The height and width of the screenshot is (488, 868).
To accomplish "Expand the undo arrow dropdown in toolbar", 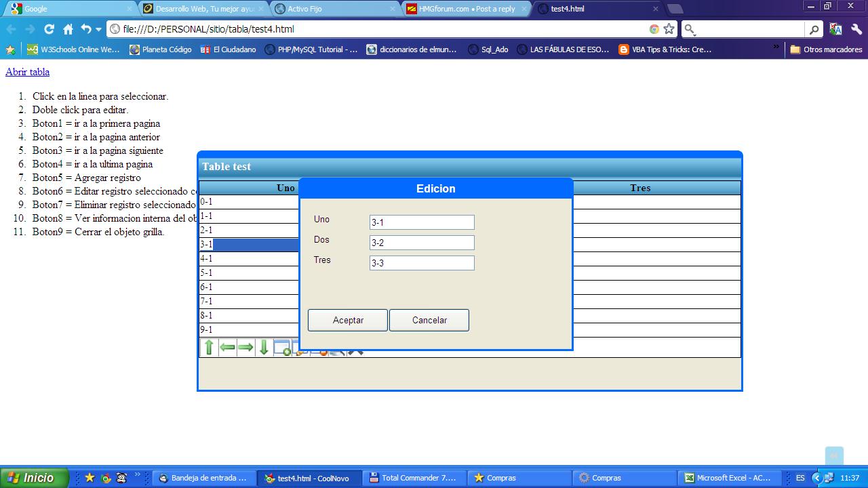I will pyautogui.click(x=99, y=29).
